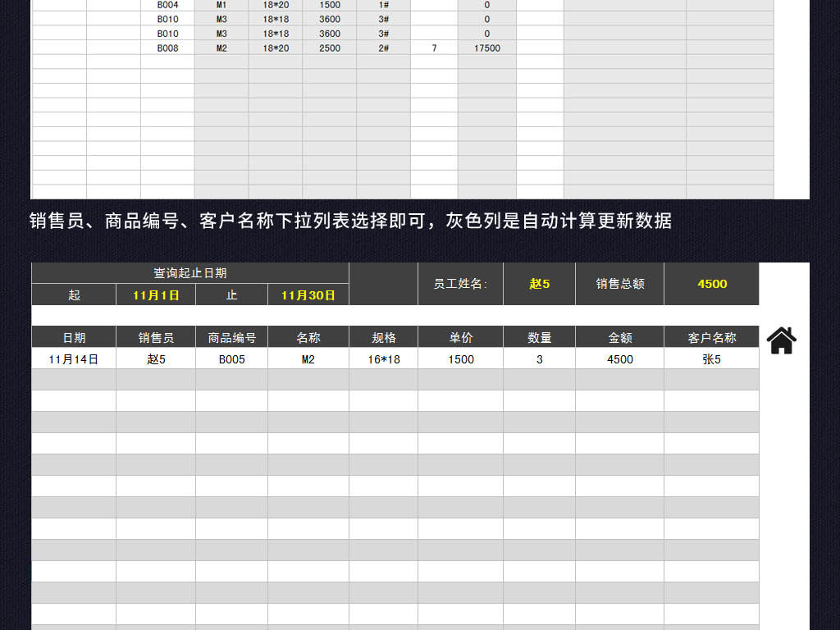Select the B005 product code cell
The width and height of the screenshot is (840, 630).
231,358
